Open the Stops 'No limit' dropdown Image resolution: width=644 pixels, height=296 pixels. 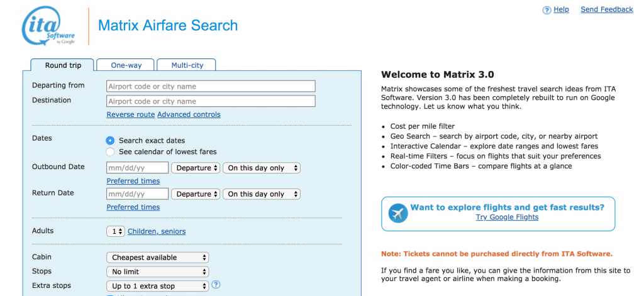[x=158, y=271]
